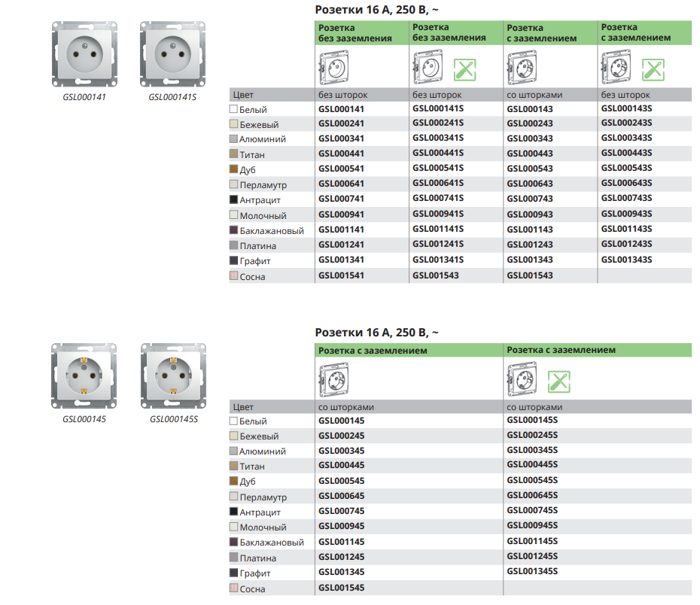Viewport: 700px width, 605px height.
Task: Pick the Молочный swatch in the GSL000945 row
Action: [233, 527]
